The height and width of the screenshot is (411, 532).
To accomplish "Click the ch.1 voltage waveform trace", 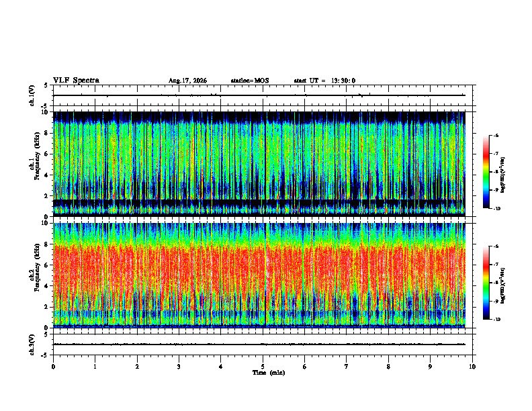I will click(259, 95).
